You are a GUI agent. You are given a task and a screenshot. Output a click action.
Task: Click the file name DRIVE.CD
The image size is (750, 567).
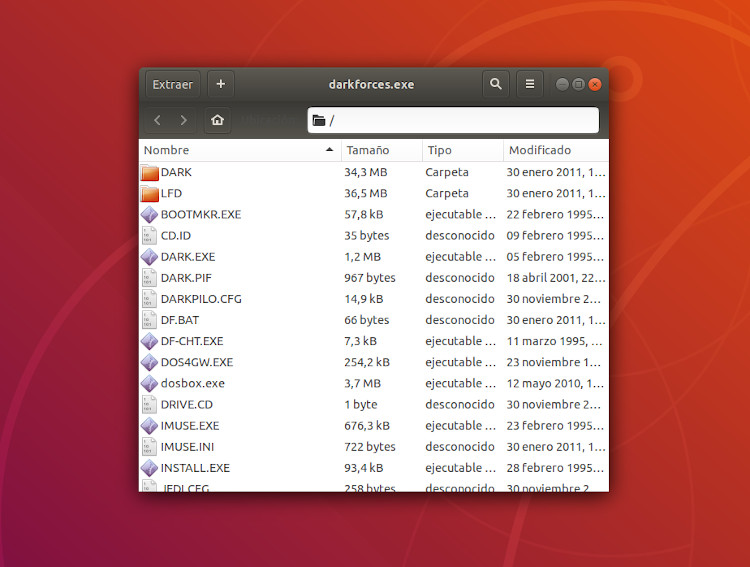(187, 404)
